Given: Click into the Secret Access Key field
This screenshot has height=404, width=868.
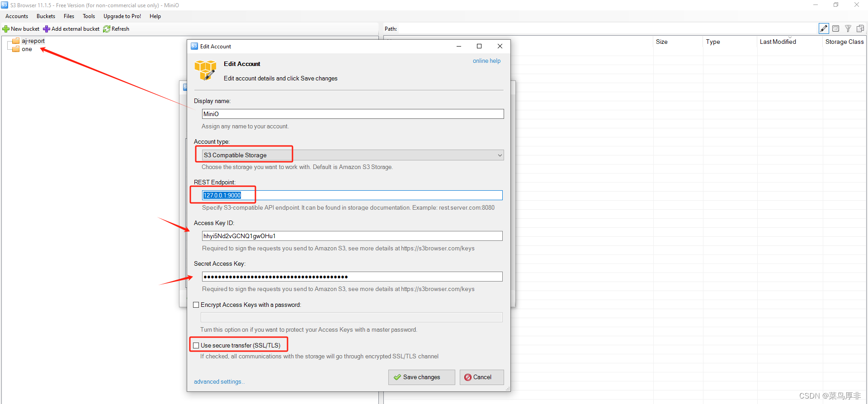Looking at the screenshot, I should pos(352,277).
